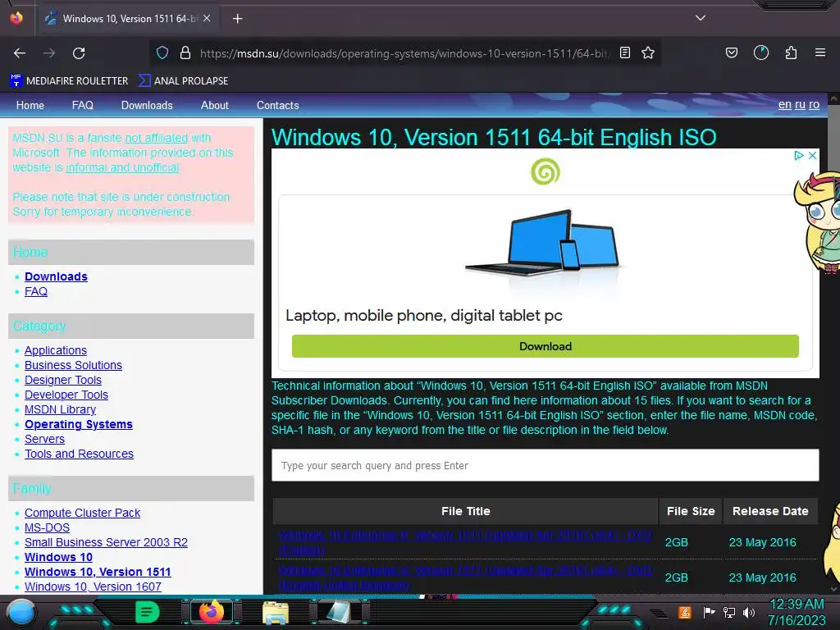Open the volume speaker tray icon
The width and height of the screenshot is (840, 630).
pyautogui.click(x=749, y=612)
